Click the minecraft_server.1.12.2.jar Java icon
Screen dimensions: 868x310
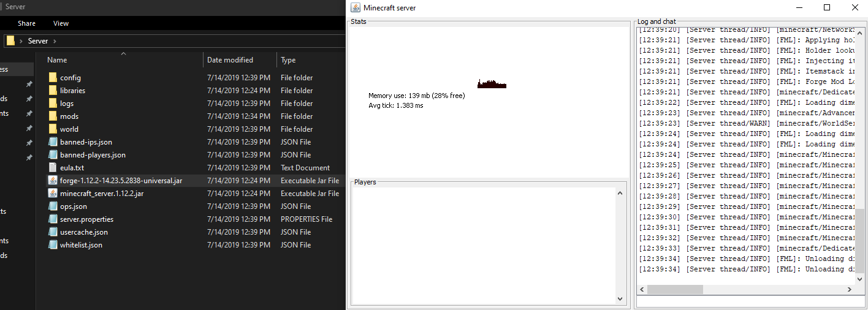point(53,194)
